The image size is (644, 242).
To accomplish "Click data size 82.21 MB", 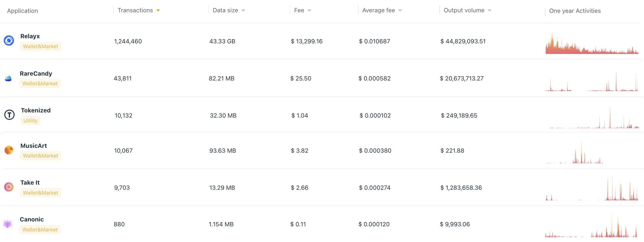I will point(222,78).
